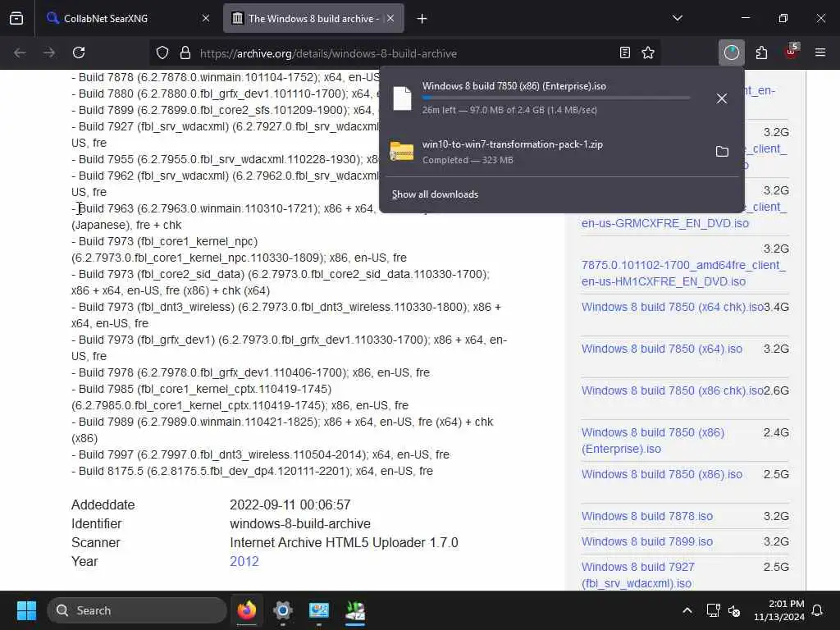
Task: List all tabs dropdown arrow
Action: pyautogui.click(x=677, y=18)
